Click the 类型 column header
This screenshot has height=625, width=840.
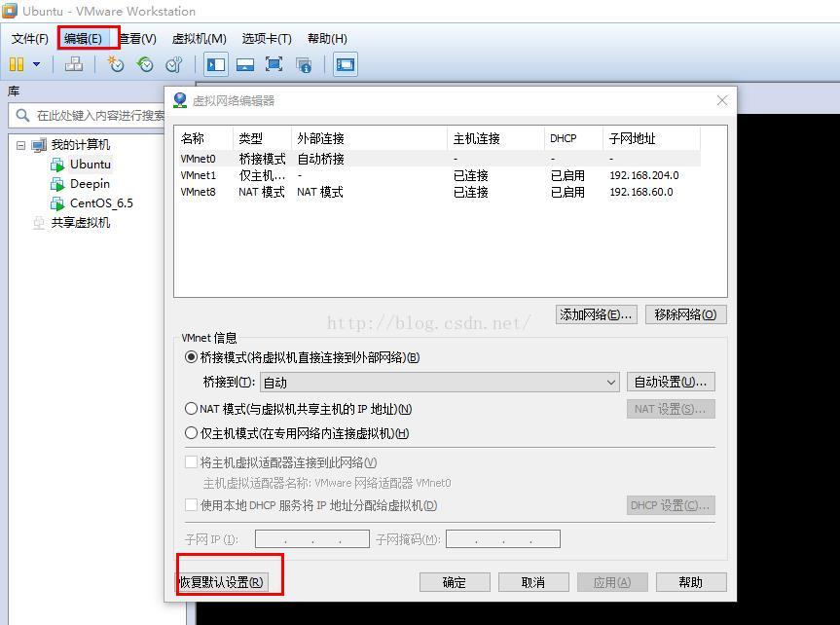[263, 138]
